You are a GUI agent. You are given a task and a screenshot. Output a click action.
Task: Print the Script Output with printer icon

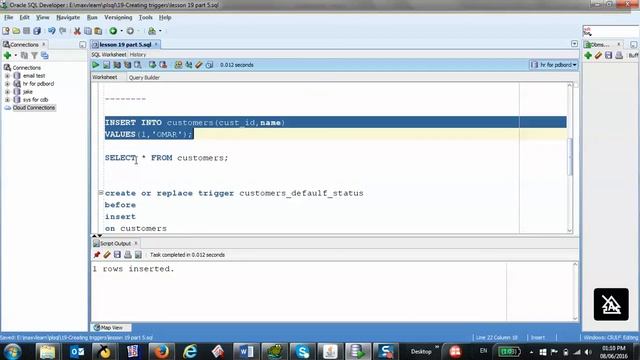pyautogui.click(x=128, y=255)
